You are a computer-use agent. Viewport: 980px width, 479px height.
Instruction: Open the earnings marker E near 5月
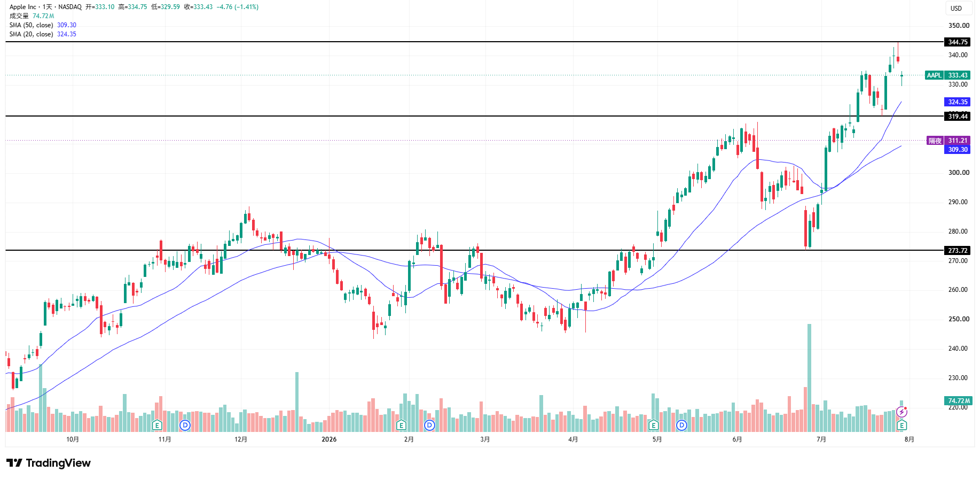tap(653, 426)
